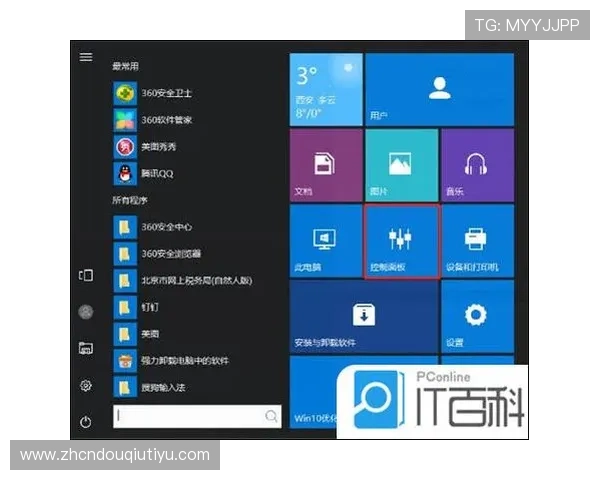Open the 图片 pictures tile

(x=402, y=165)
